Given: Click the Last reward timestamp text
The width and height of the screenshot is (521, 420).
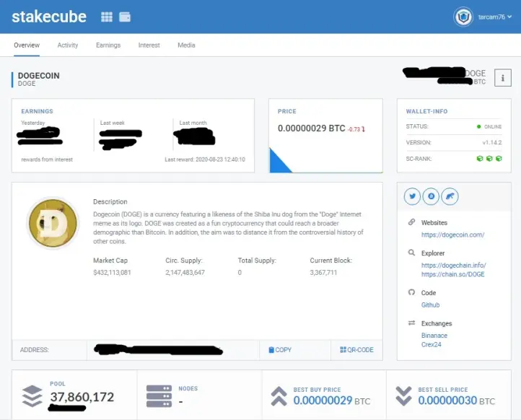Looking at the screenshot, I should coord(205,159).
